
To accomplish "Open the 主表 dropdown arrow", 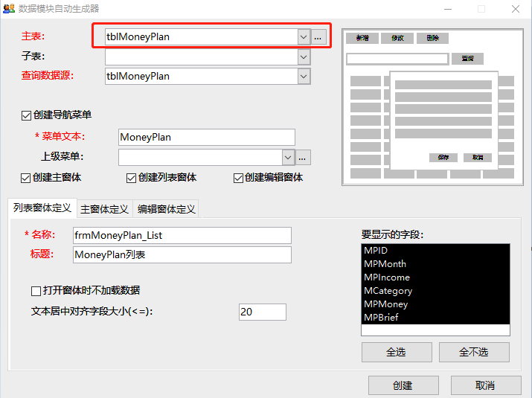I will tap(304, 37).
